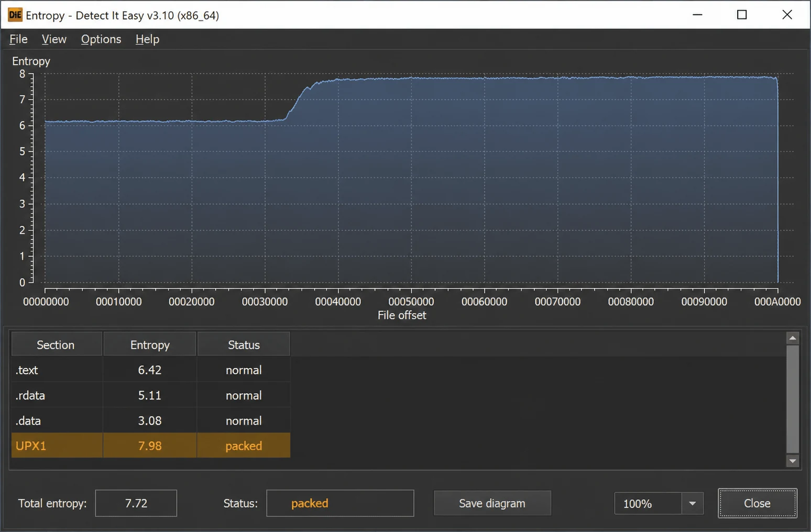The width and height of the screenshot is (811, 532).
Task: Click the normal status cell for .rdata
Action: tap(244, 395)
